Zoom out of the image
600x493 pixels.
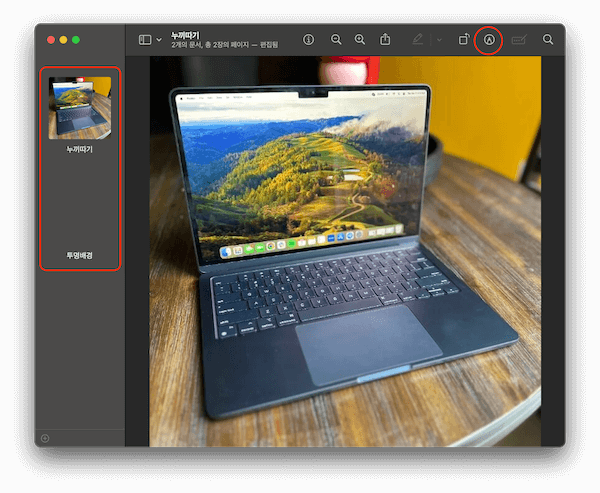(x=336, y=39)
